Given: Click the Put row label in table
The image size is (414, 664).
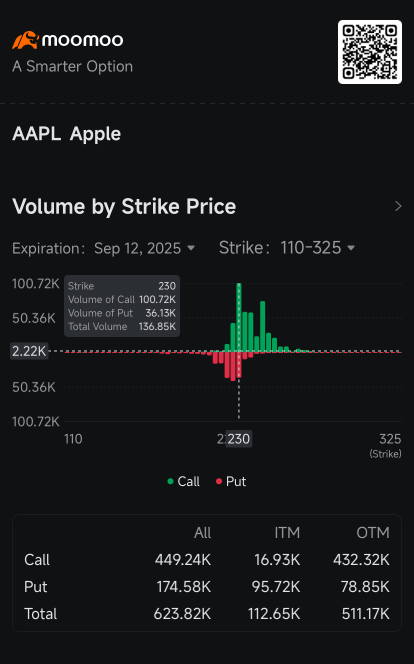Looking at the screenshot, I should click(36, 587).
